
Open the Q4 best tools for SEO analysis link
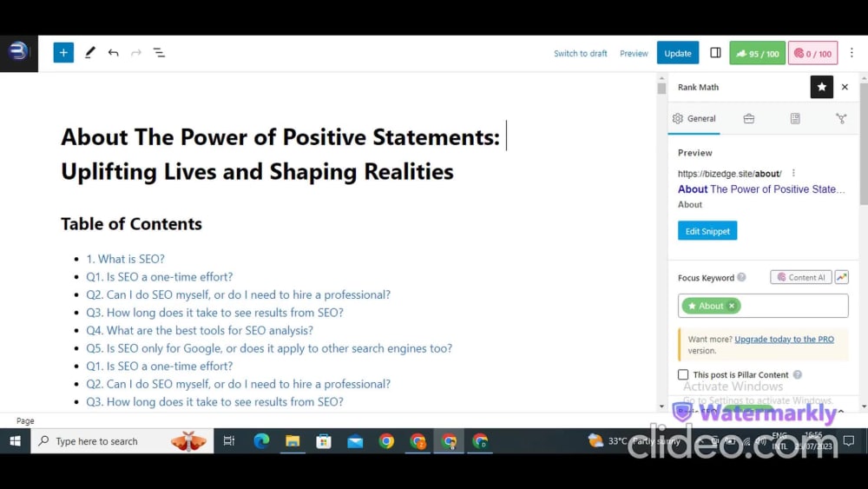200,330
